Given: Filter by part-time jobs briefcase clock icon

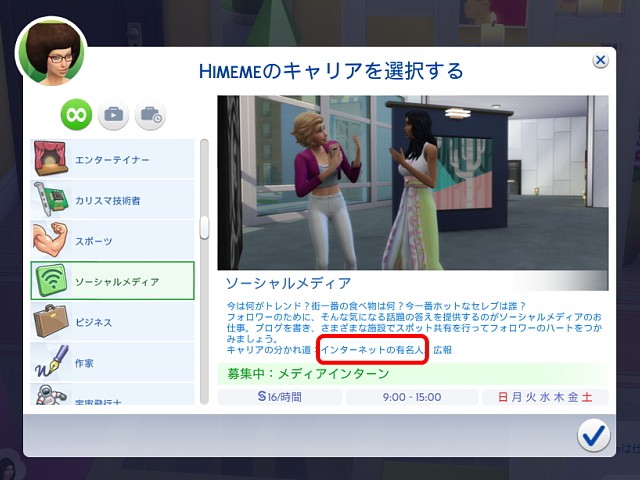Looking at the screenshot, I should [x=151, y=115].
